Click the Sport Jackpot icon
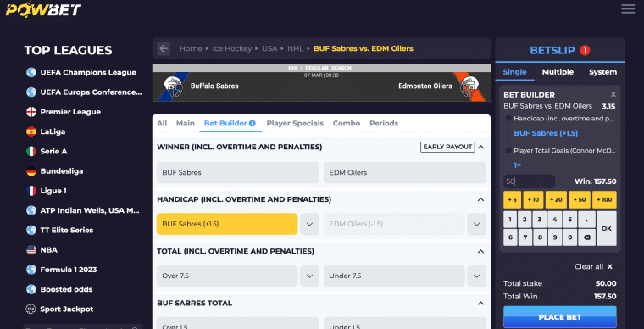This screenshot has height=329, width=644. pyautogui.click(x=31, y=309)
